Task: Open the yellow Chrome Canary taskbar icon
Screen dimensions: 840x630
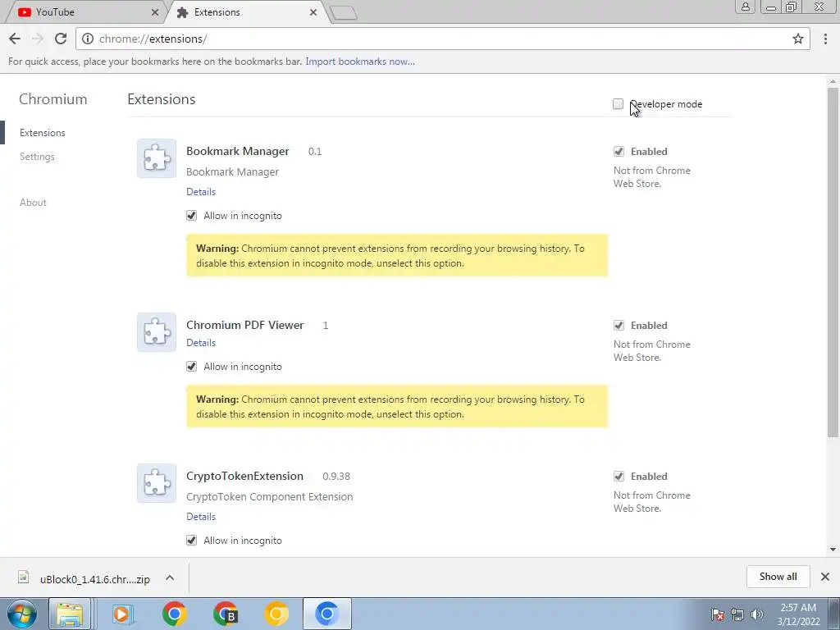Action: click(x=276, y=614)
